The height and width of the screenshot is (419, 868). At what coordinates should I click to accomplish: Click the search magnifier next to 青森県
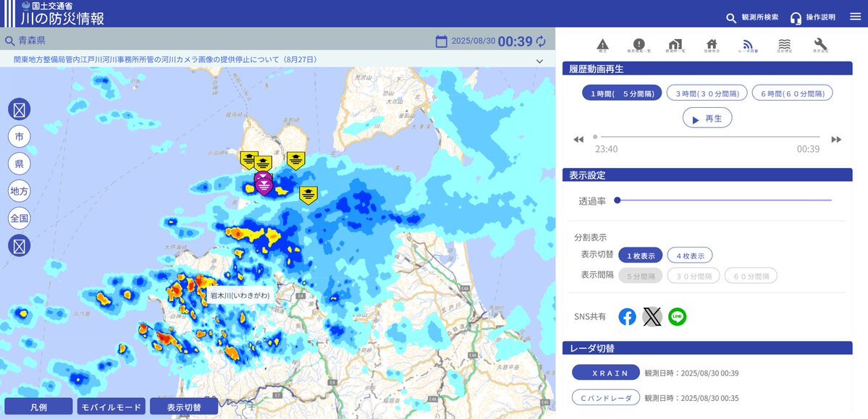(x=9, y=41)
